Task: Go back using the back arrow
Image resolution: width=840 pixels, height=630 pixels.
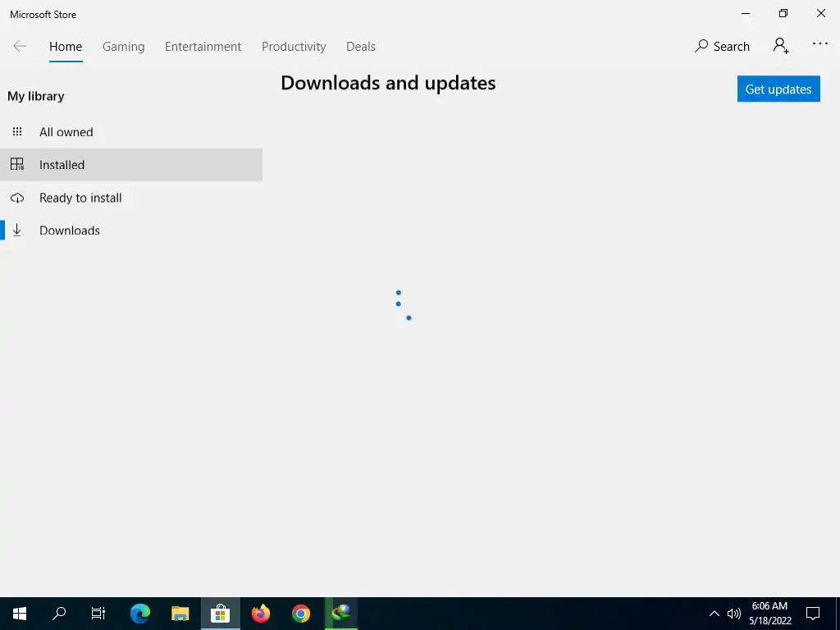Action: tap(20, 47)
